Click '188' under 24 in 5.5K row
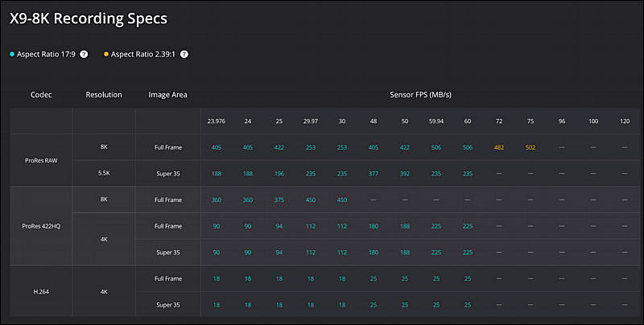The width and height of the screenshot is (644, 325). (248, 174)
